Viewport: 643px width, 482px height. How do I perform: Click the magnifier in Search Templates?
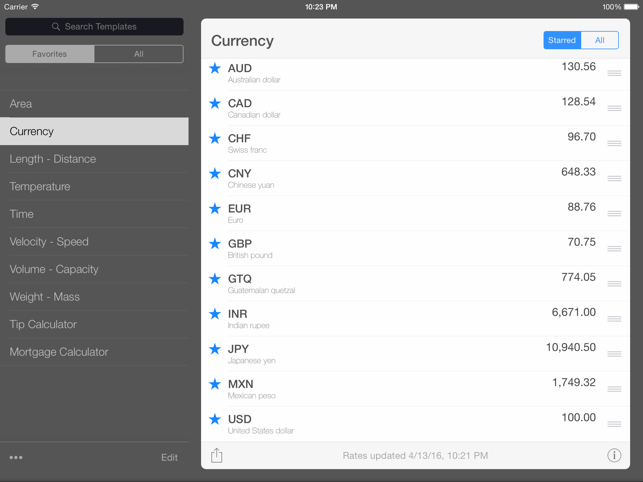click(x=56, y=27)
